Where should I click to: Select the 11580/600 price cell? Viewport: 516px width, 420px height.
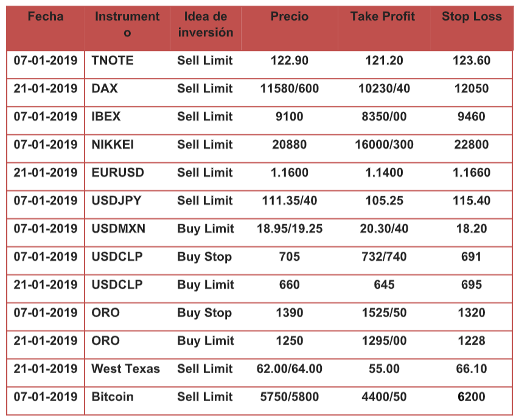pos(289,89)
